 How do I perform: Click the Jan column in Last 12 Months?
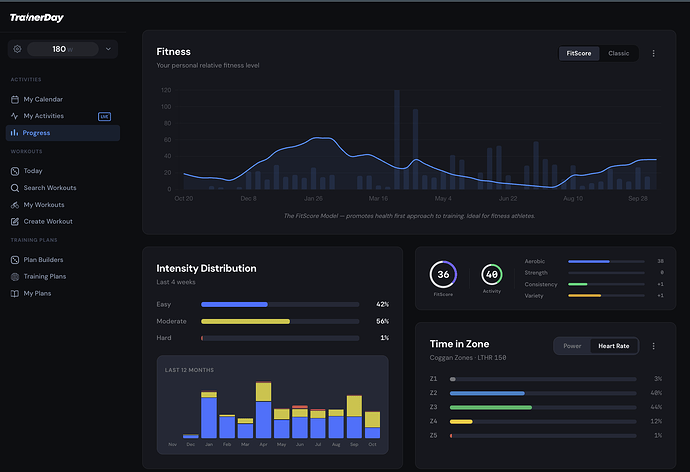[209, 415]
